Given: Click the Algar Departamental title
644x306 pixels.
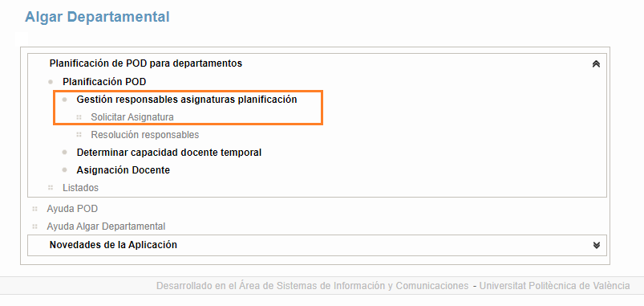Looking at the screenshot, I should 97,18.
